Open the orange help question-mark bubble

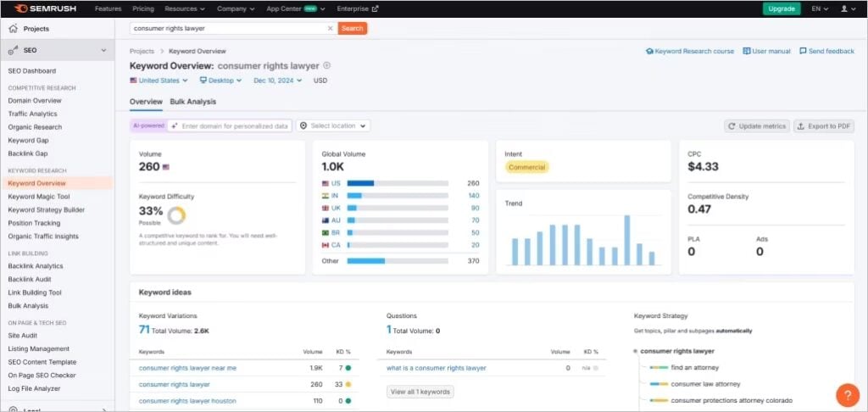(x=847, y=395)
